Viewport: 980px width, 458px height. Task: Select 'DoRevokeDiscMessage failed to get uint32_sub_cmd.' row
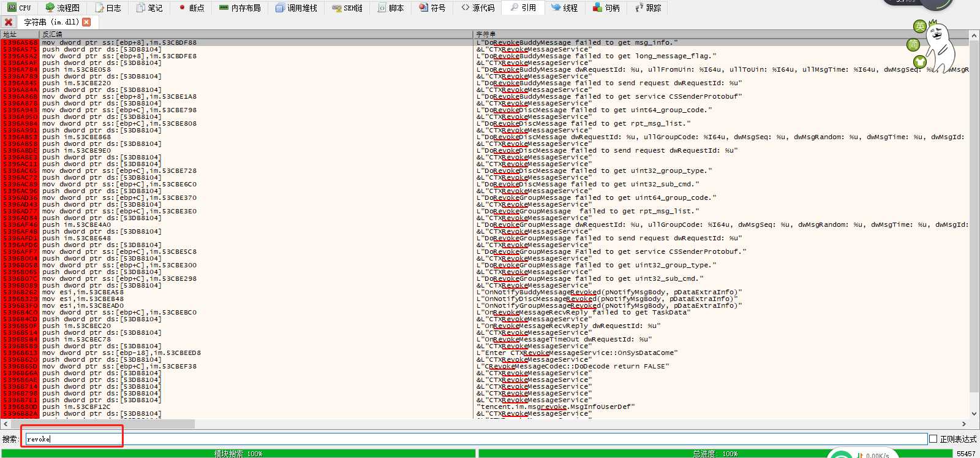587,184
